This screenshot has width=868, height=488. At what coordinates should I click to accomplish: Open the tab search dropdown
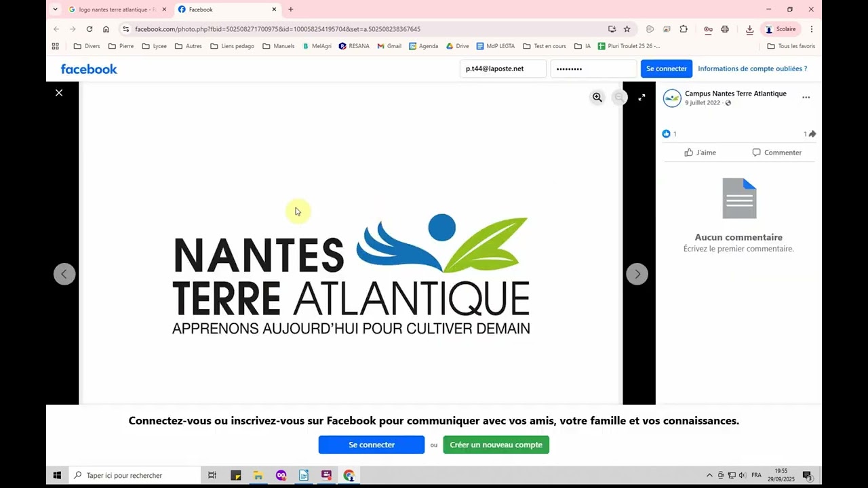click(x=56, y=9)
